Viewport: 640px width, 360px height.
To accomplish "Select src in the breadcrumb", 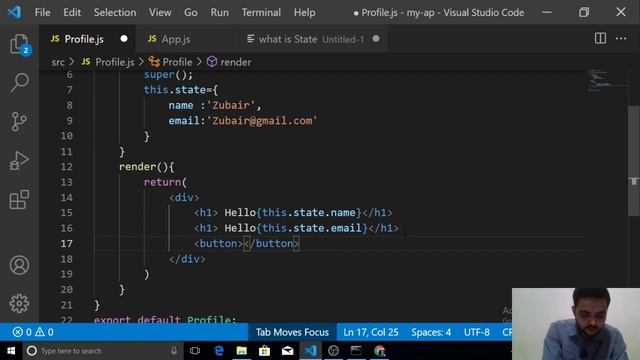I will click(58, 62).
